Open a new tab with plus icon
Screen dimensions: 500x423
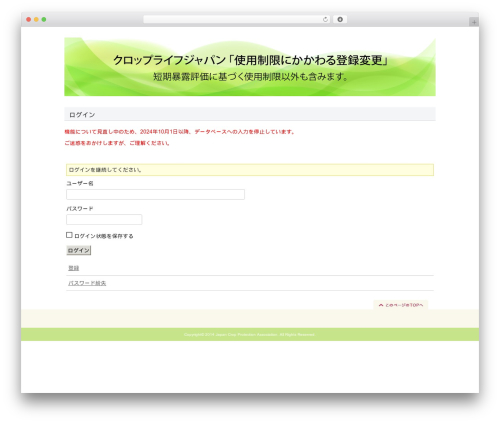[474, 22]
